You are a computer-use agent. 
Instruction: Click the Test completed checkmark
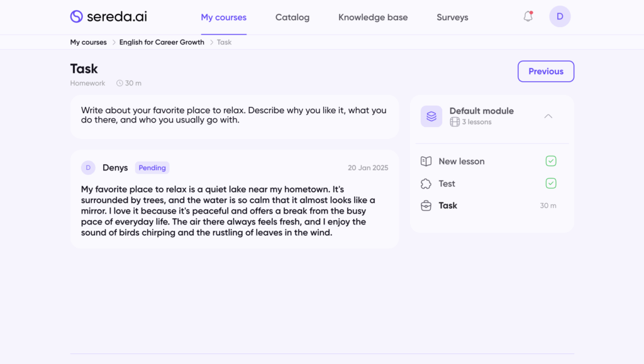click(551, 184)
